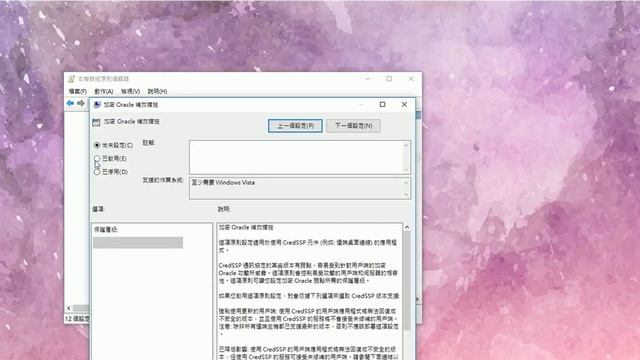The image size is (640, 360).
Task: Select the 尚未設定(C) radio button
Action: [x=97, y=145]
